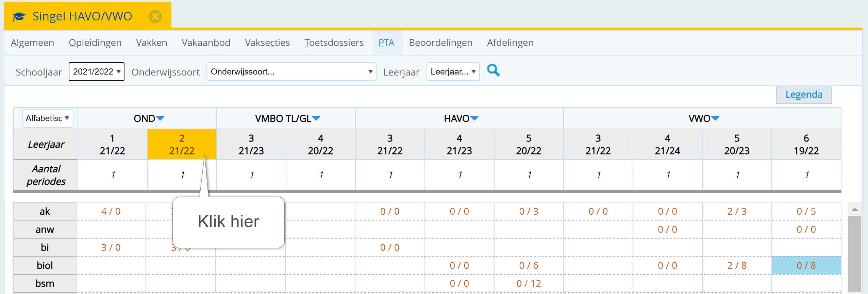The image size is (868, 294).
Task: Open the Alfabetisch sort dropdown
Action: pyautogui.click(x=48, y=118)
